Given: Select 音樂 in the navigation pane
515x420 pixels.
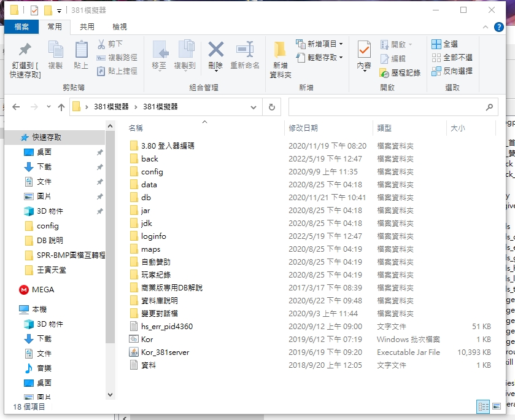Looking at the screenshot, I should (x=38, y=368).
